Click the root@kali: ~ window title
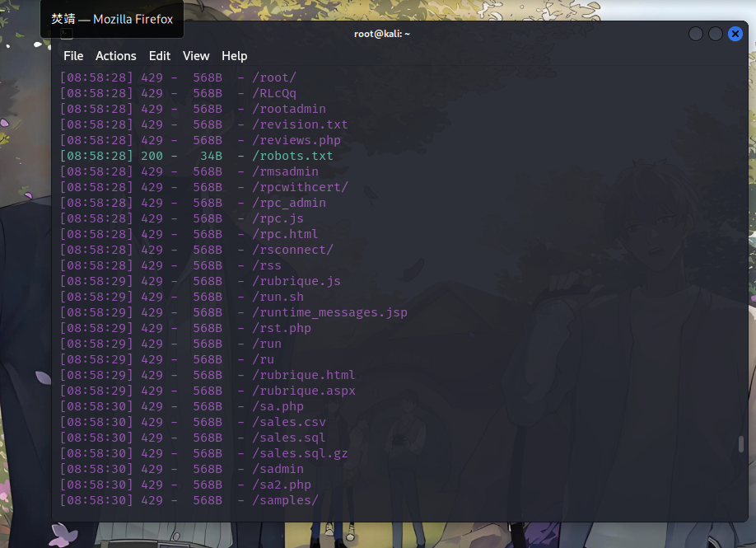The width and height of the screenshot is (756, 548). [x=382, y=34]
